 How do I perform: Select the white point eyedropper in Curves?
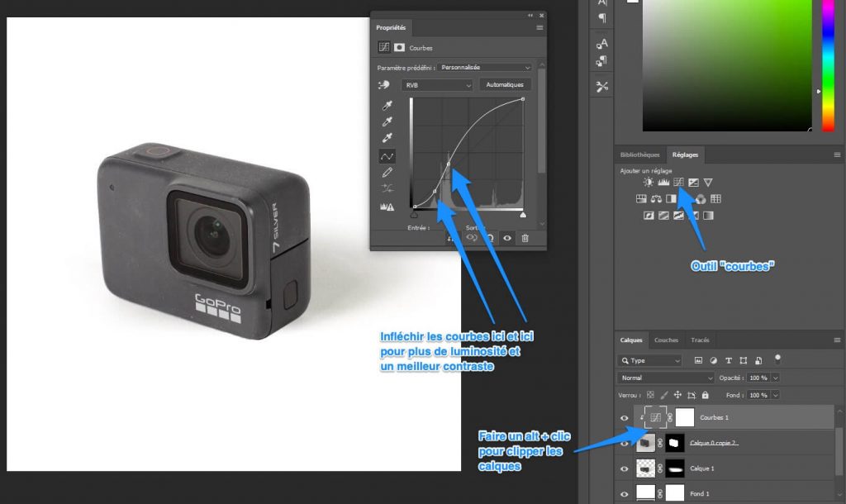387,138
